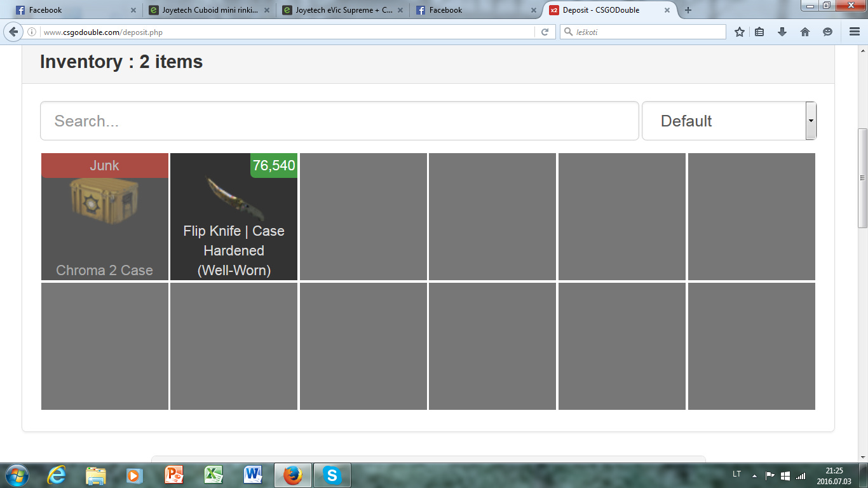The height and width of the screenshot is (488, 868).
Task: Go back to the previous page
Action: pos(13,32)
